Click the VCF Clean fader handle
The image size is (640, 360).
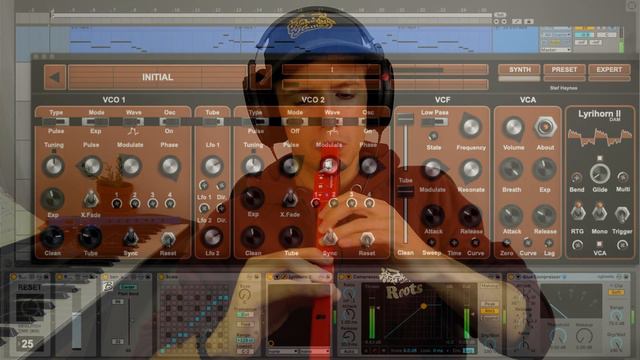coord(405,192)
